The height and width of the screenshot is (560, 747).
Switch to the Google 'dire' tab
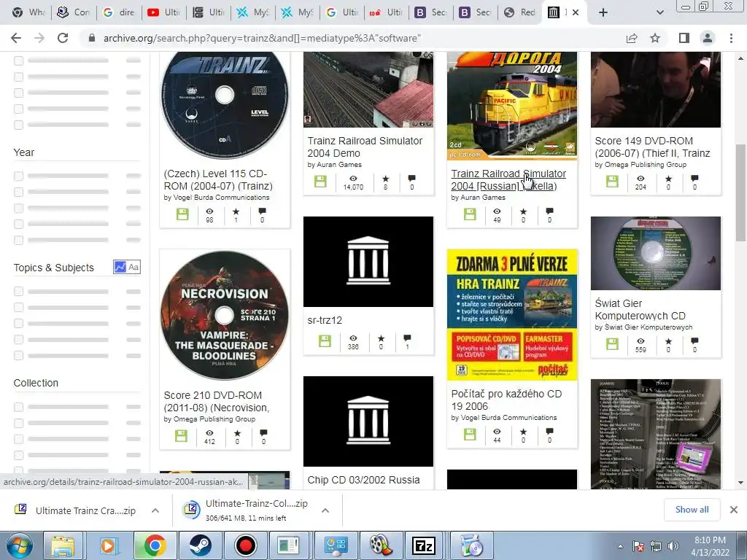point(119,12)
